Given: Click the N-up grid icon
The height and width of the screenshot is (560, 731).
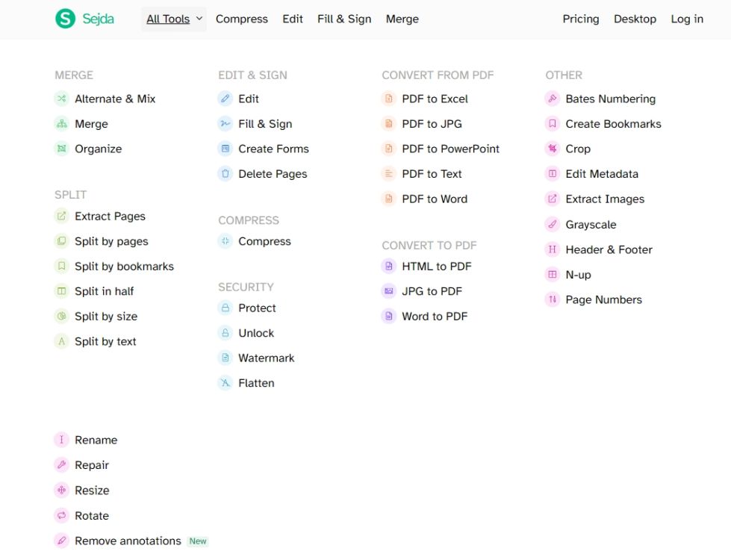Looking at the screenshot, I should [x=553, y=275].
